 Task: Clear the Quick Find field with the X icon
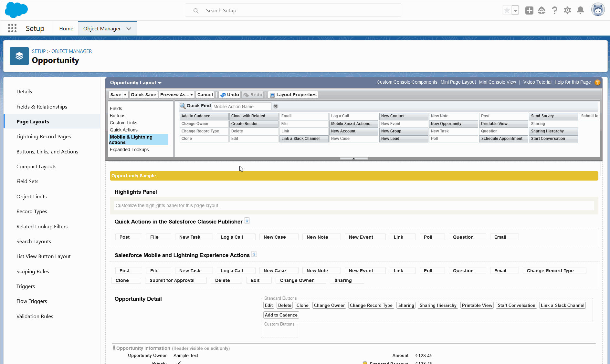coord(276,106)
